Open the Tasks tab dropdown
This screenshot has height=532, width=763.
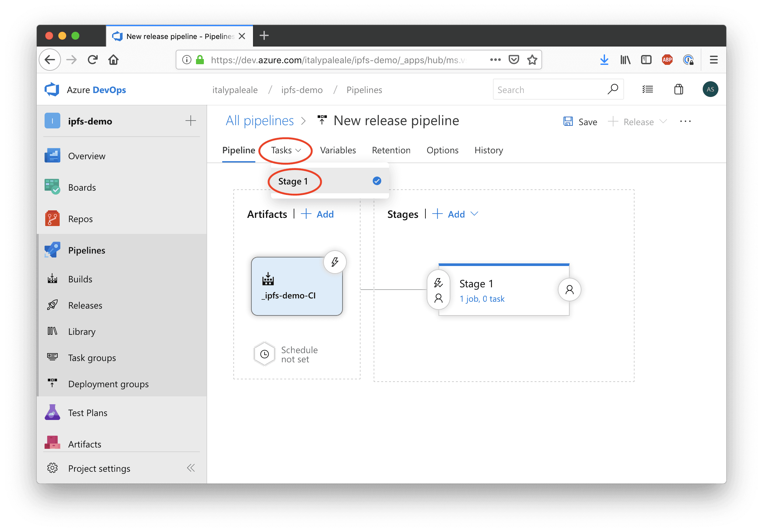pyautogui.click(x=286, y=150)
